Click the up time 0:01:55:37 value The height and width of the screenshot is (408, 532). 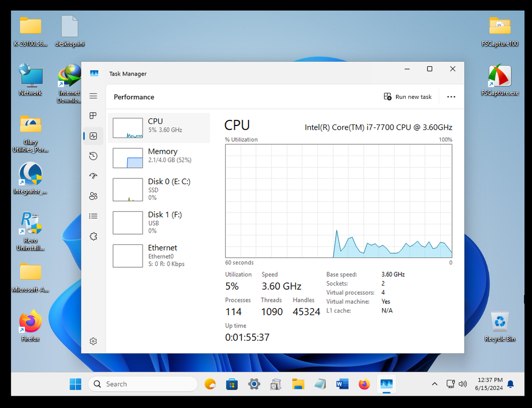click(x=247, y=337)
